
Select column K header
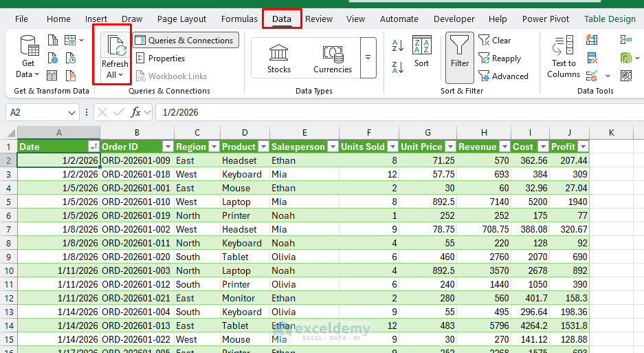[611, 133]
